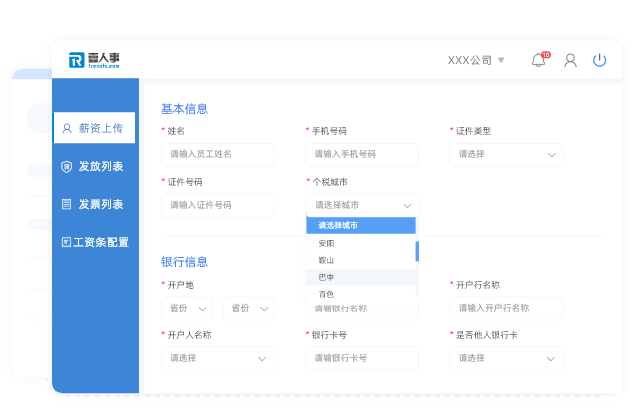634x415 pixels.
Task: Open the 薪资上传 menu item
Action: tap(95, 128)
